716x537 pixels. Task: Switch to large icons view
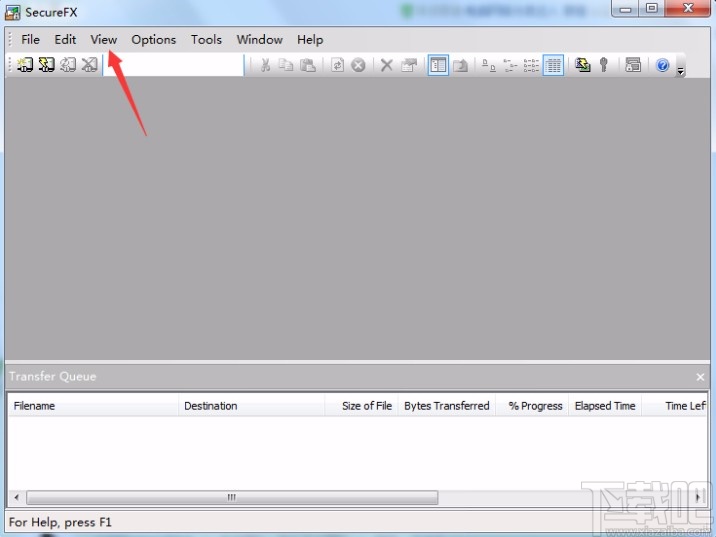click(489, 65)
